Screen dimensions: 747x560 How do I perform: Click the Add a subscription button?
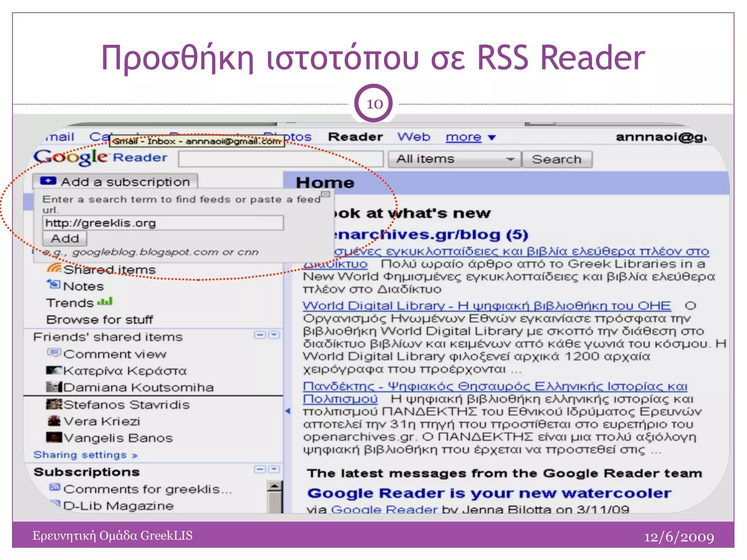(x=115, y=181)
